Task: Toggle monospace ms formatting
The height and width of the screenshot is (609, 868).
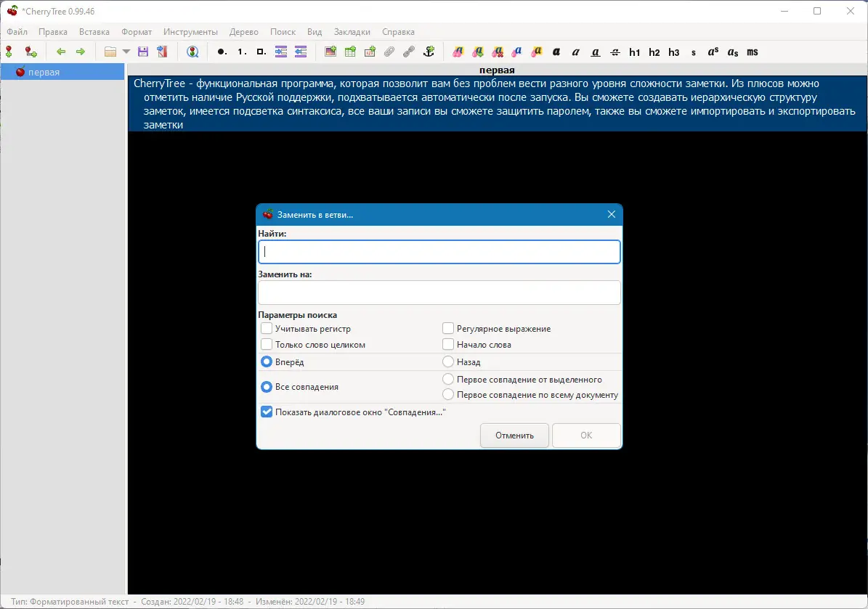Action: pos(753,52)
